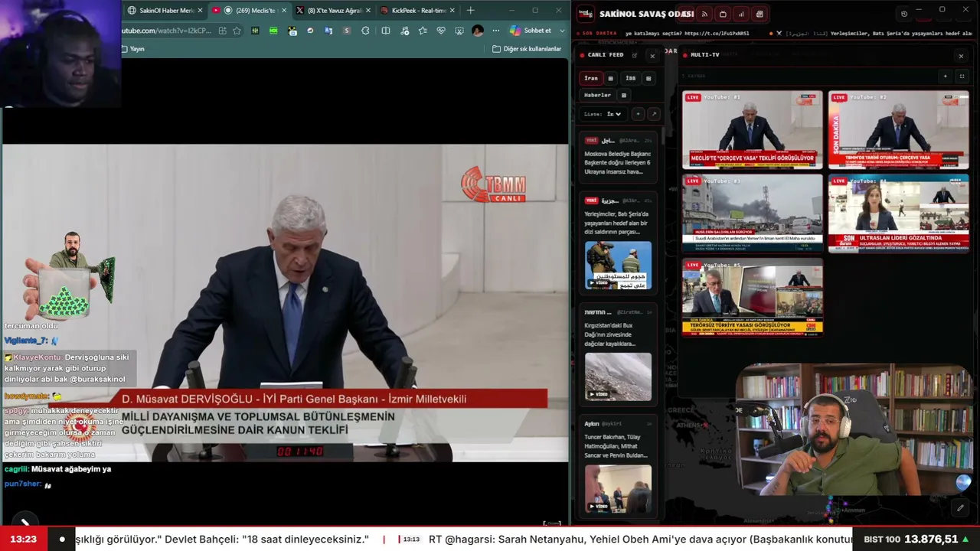Open the browser essentials heart icon

(441, 31)
